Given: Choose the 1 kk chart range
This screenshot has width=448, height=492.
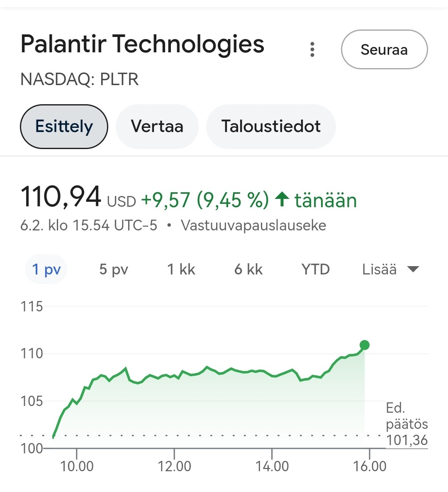Looking at the screenshot, I should click(x=181, y=269).
